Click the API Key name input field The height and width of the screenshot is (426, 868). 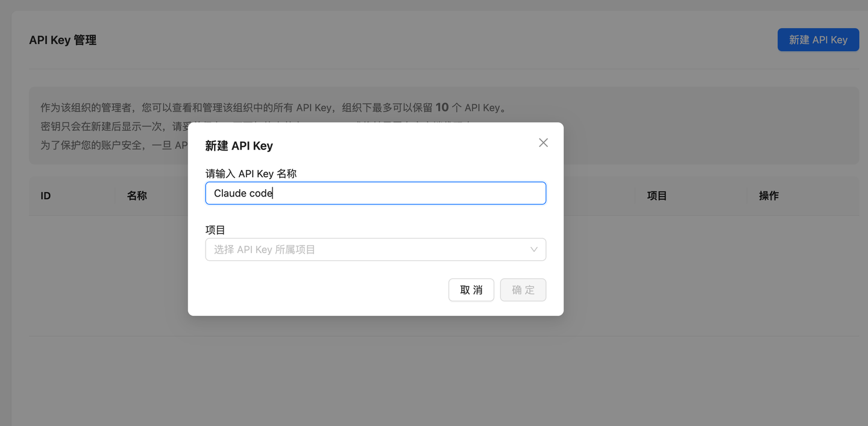click(376, 193)
